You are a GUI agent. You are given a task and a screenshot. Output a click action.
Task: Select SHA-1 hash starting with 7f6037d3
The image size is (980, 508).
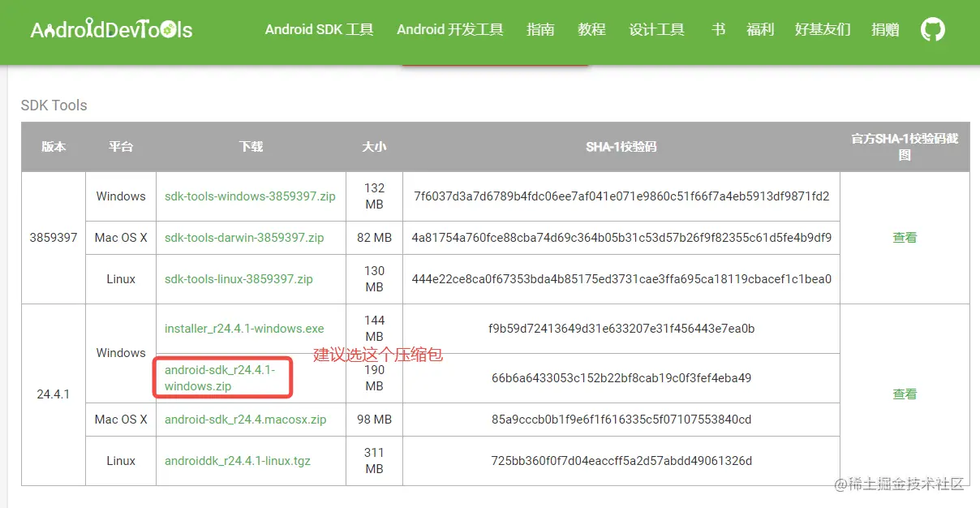(x=621, y=196)
